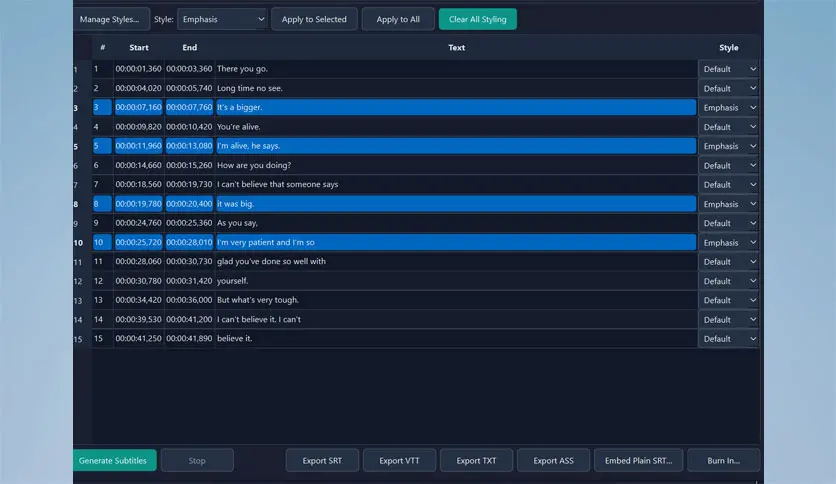Open the style dropdown for 'yourself.'
This screenshot has height=484, width=836.
(x=729, y=281)
